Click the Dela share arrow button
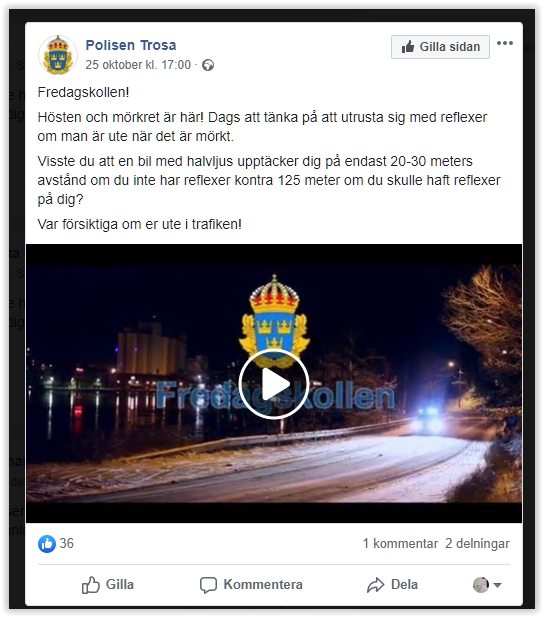Viewport: 543px width, 617px height. [x=392, y=585]
